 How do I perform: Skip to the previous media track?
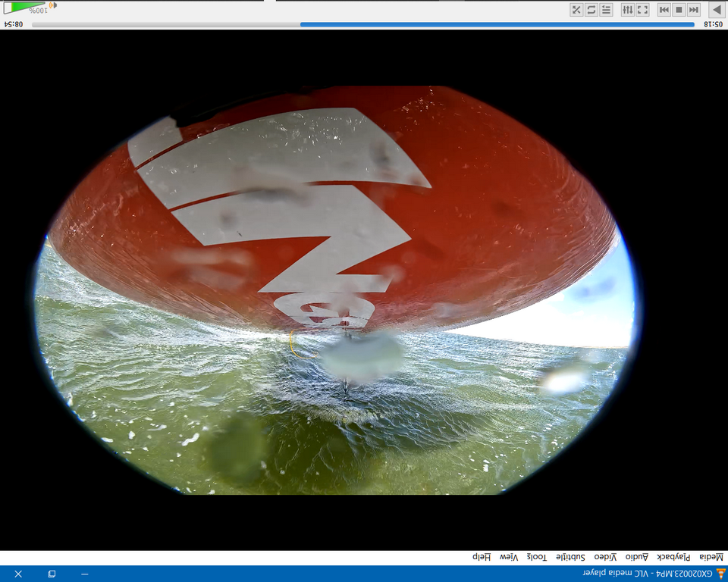click(693, 10)
